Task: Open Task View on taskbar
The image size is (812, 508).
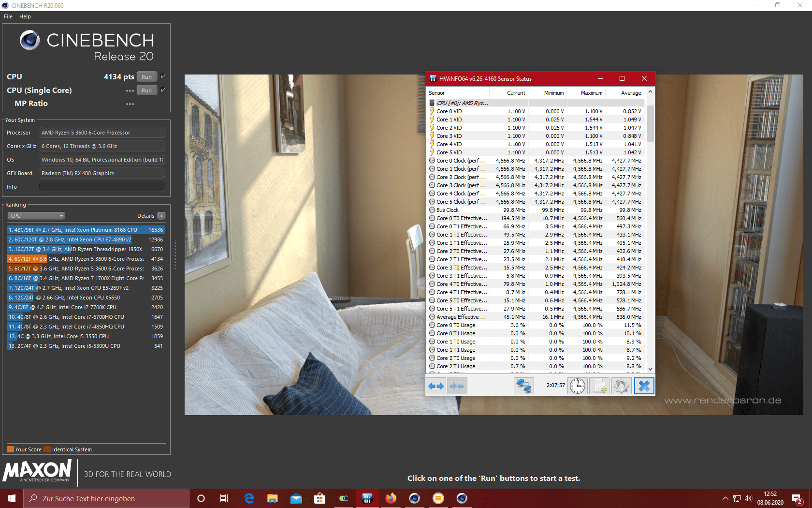Action: [x=224, y=498]
